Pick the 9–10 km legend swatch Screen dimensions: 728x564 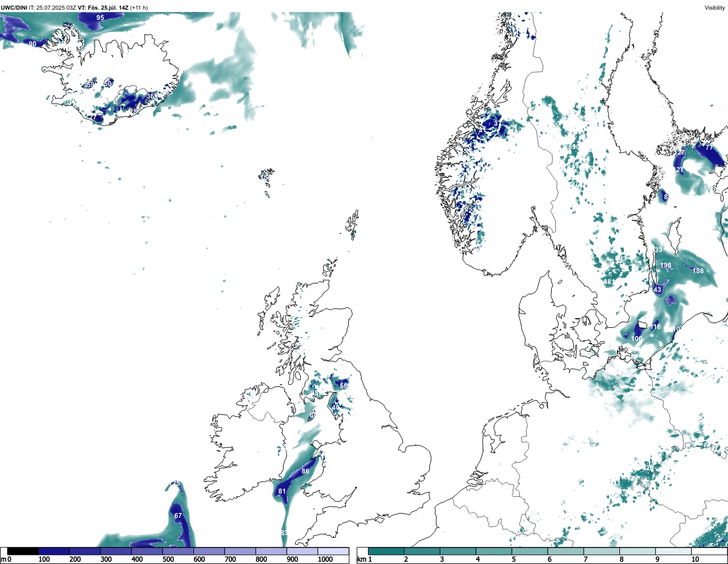click(x=674, y=551)
